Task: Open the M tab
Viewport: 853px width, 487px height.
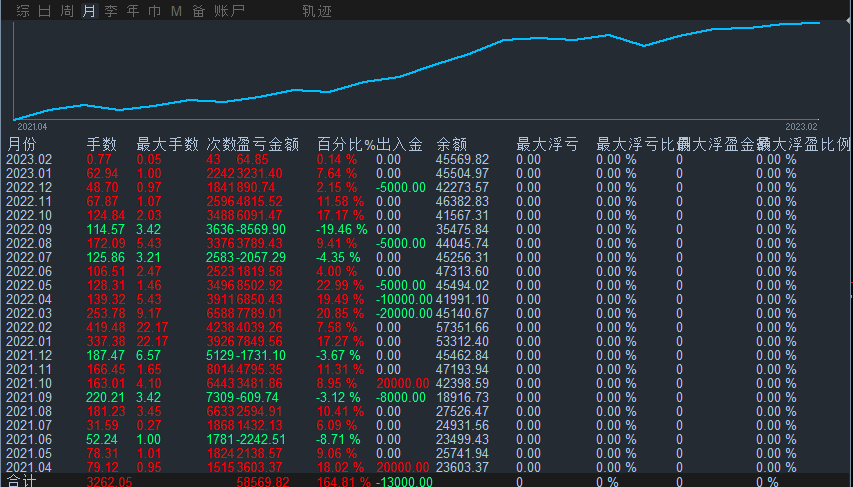Action: point(176,11)
